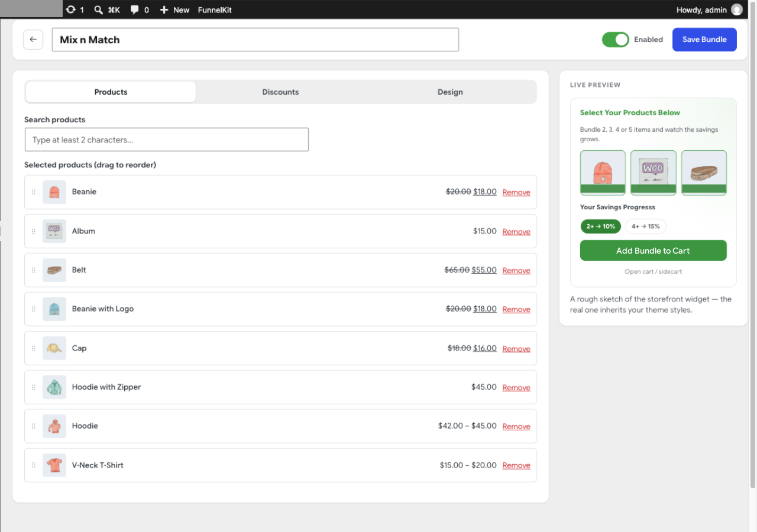This screenshot has height=532, width=757.
Task: Click the V-Neck T-Shirt product name
Action: pyautogui.click(x=98, y=465)
